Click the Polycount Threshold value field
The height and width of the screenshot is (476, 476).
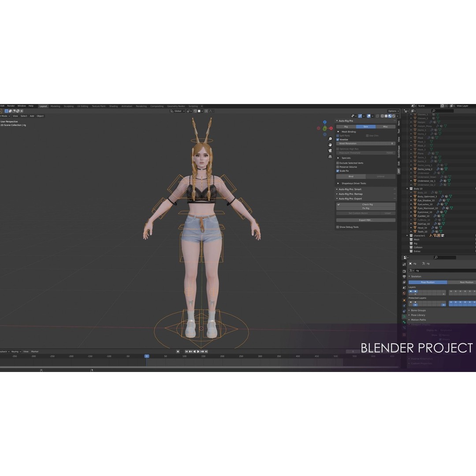(x=366, y=153)
